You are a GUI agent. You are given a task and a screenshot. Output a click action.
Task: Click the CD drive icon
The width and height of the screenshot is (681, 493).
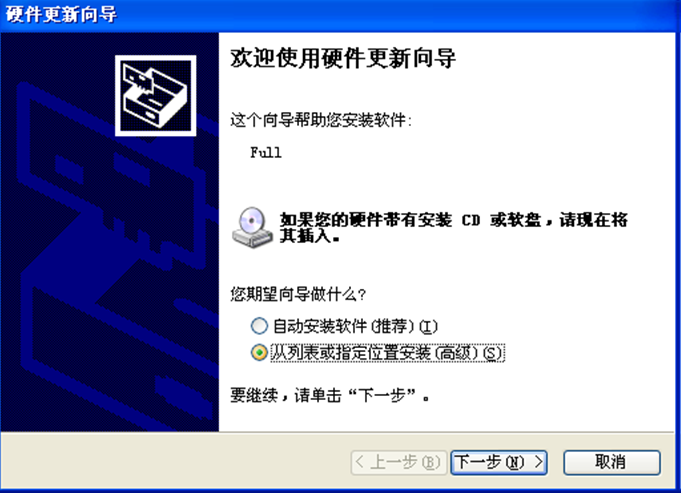pyautogui.click(x=252, y=228)
